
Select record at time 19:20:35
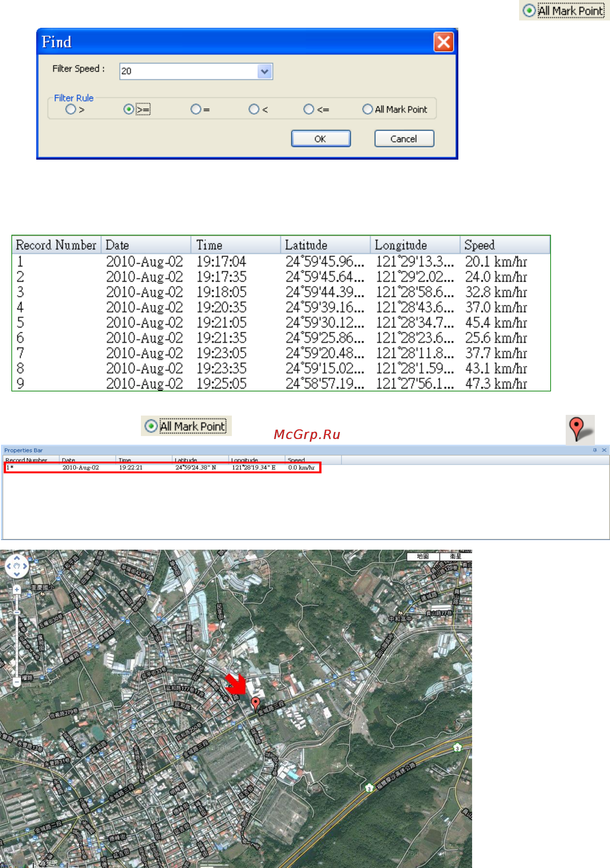(x=281, y=307)
